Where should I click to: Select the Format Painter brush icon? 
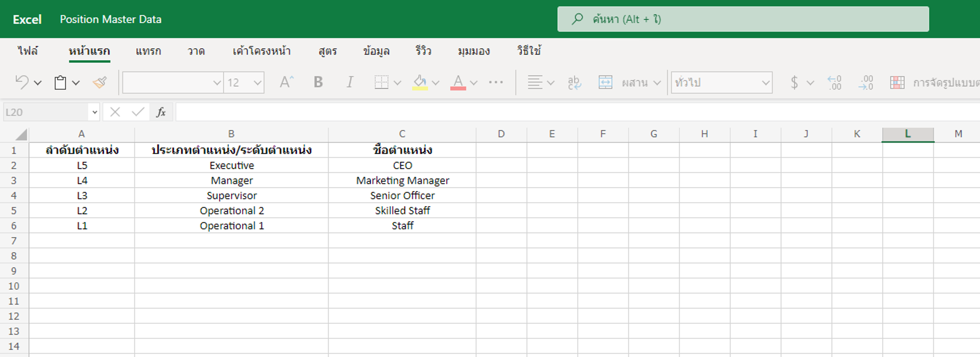tap(100, 82)
